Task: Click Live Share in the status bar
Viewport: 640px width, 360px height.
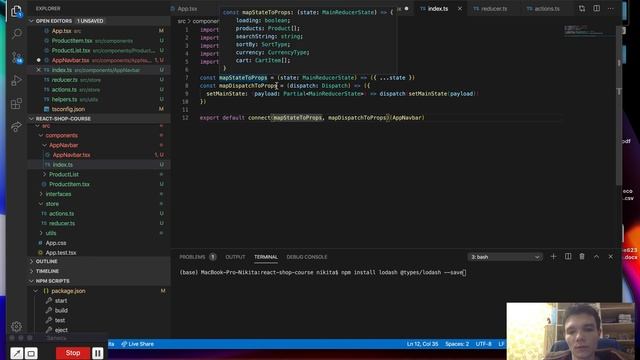Action: tap(138, 344)
